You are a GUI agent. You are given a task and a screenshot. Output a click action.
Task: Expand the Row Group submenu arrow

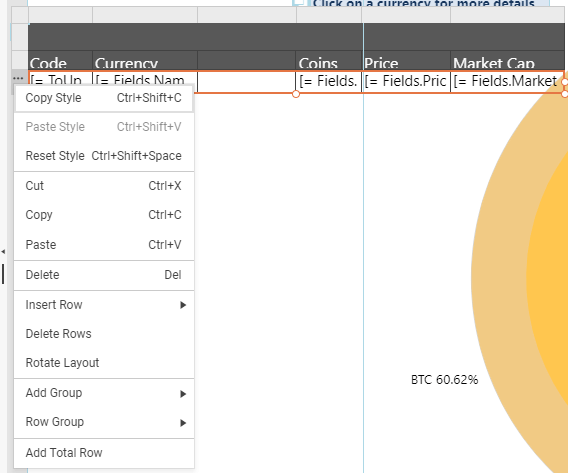click(183, 423)
